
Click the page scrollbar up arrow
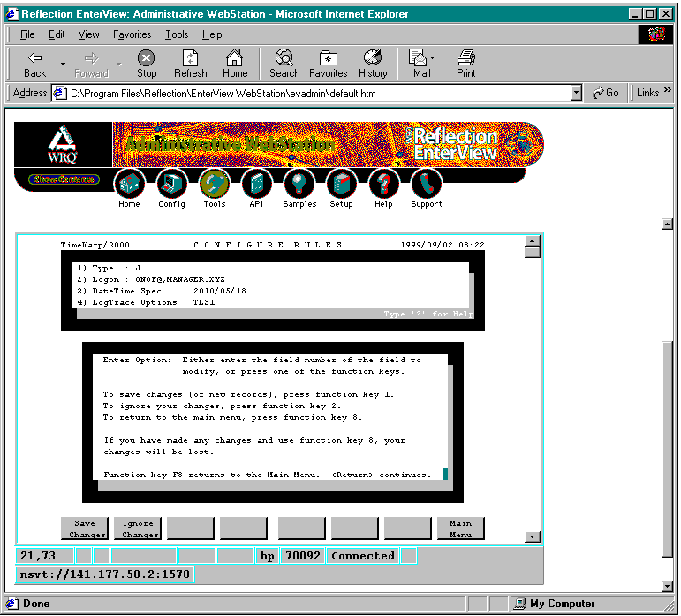pyautogui.click(x=667, y=224)
